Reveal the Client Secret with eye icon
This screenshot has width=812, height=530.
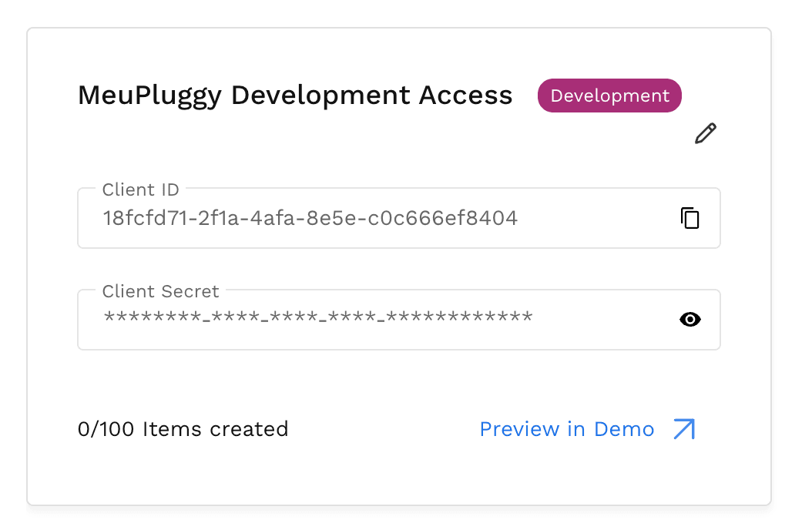pos(690,320)
